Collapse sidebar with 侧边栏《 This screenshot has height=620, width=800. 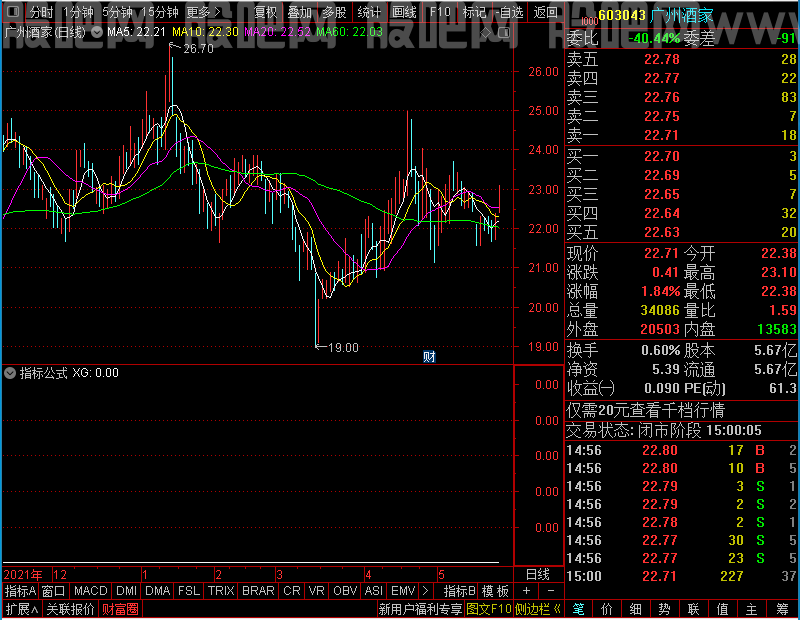538,609
